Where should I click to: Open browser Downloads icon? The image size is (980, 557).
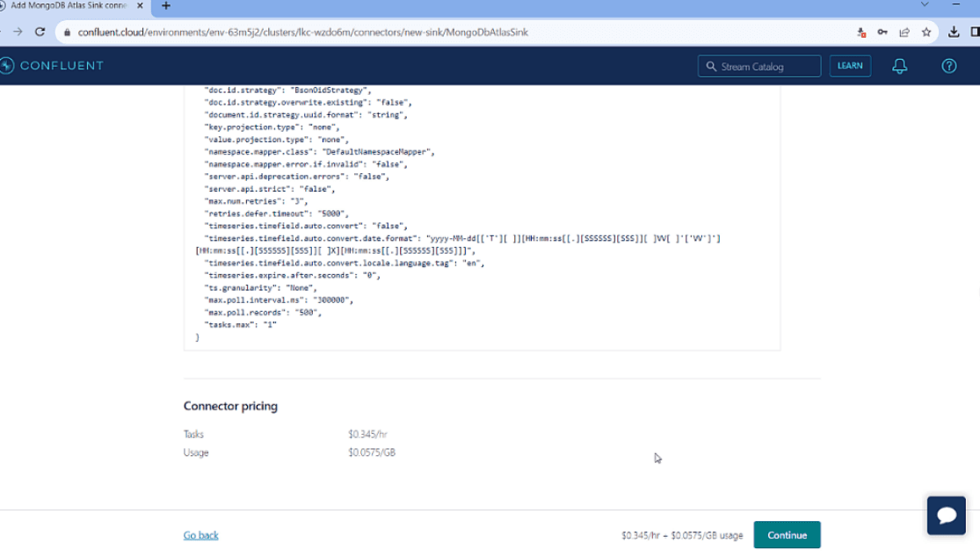point(955,32)
